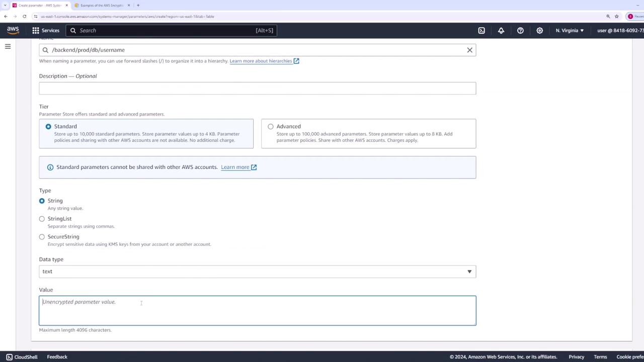Open the help question mark menu
Image resolution: width=644 pixels, height=362 pixels.
(x=520, y=30)
